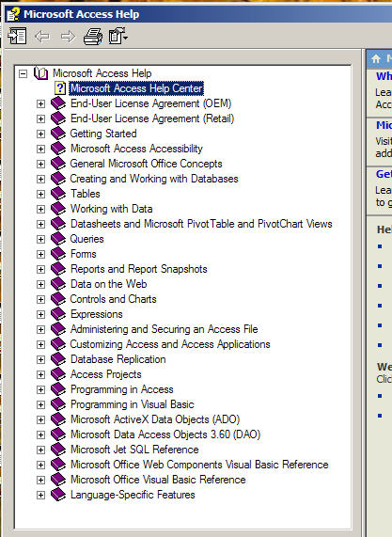Click the Microsoft Access Help title bar icon
The height and width of the screenshot is (537, 392).
(13, 14)
